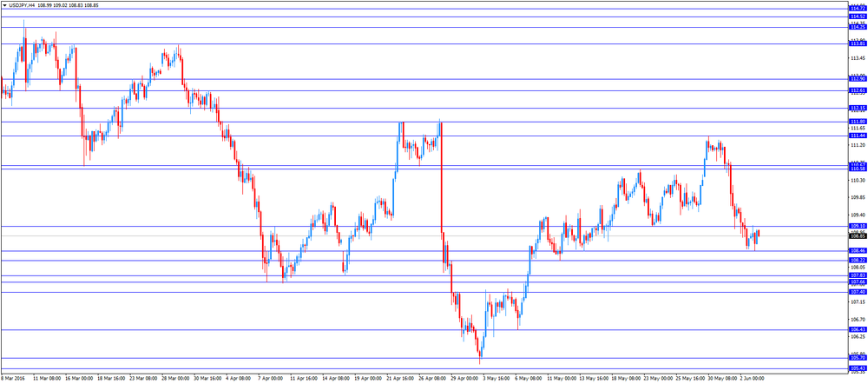This screenshot has width=868, height=384.
Task: Click the 30 May 08:00 time label
Action: point(722,379)
